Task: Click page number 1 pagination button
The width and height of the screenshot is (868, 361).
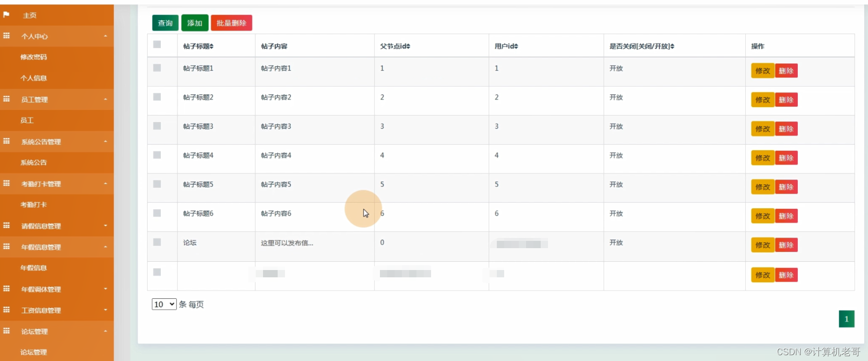Action: [847, 319]
